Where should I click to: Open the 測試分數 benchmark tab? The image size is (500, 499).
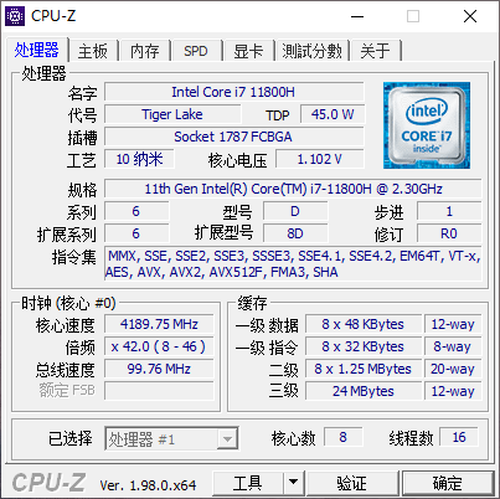[x=312, y=51]
